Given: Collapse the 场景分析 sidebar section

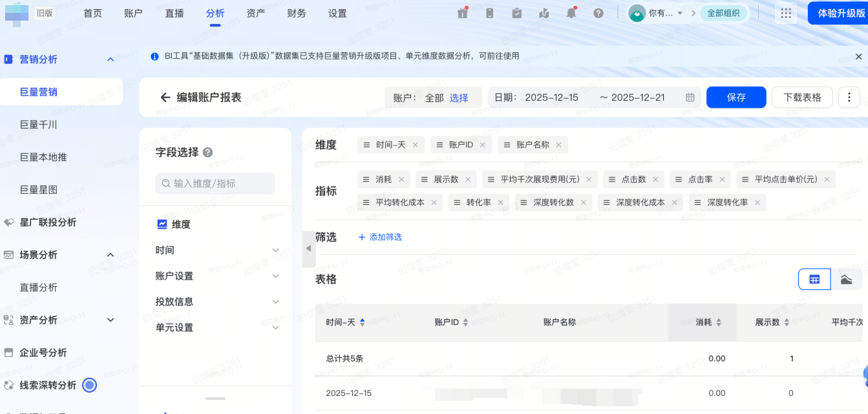Looking at the screenshot, I should point(111,255).
